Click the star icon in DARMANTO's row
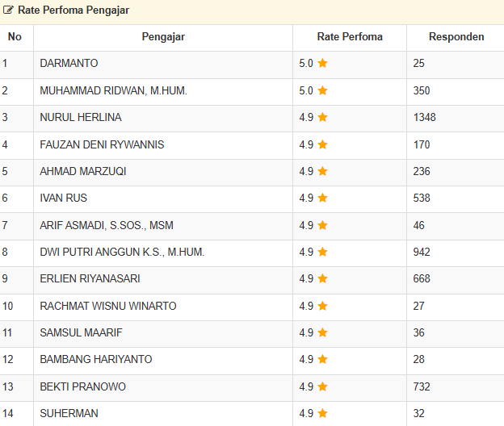504x426 pixels. pyautogui.click(x=322, y=64)
